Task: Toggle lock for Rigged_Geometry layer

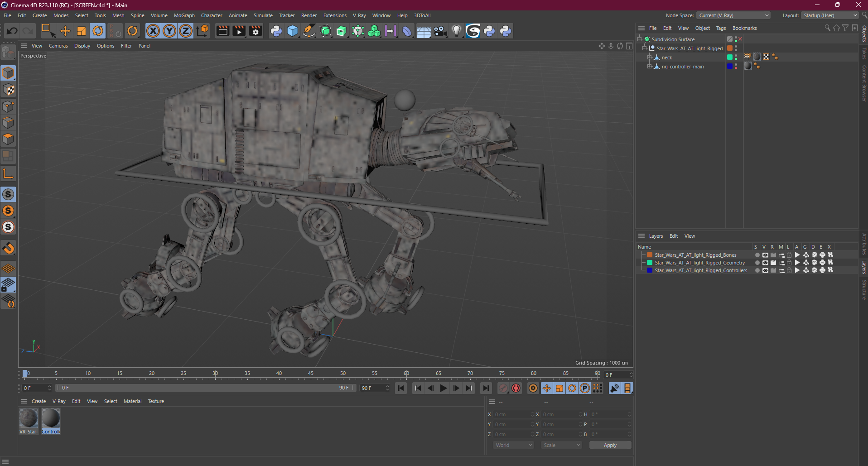Action: click(789, 263)
